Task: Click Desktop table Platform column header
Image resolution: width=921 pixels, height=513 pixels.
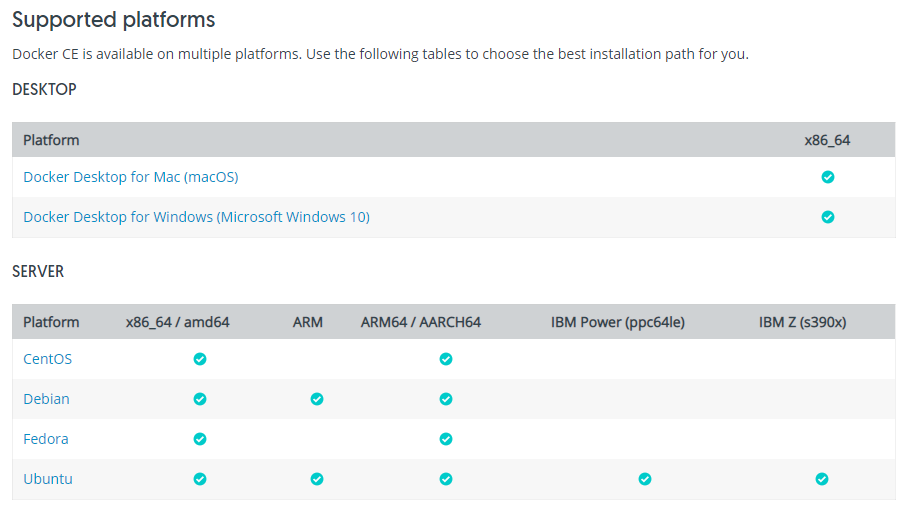Action: point(51,140)
